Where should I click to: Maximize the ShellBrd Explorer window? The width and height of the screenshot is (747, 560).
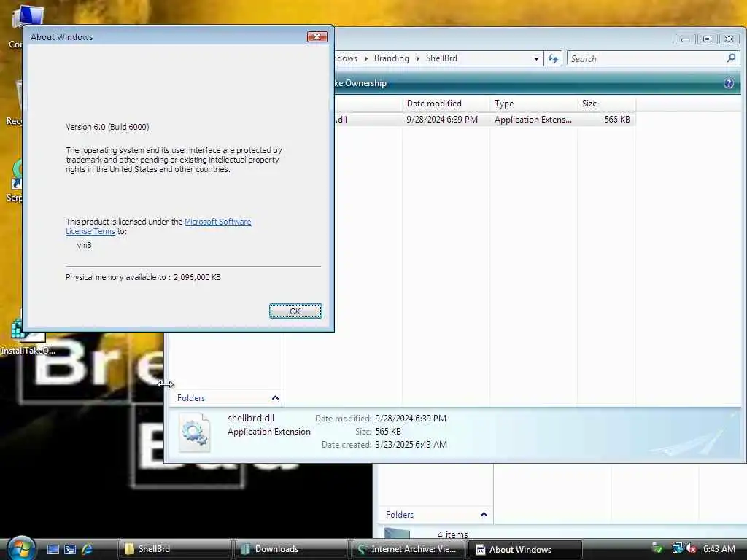[707, 39]
